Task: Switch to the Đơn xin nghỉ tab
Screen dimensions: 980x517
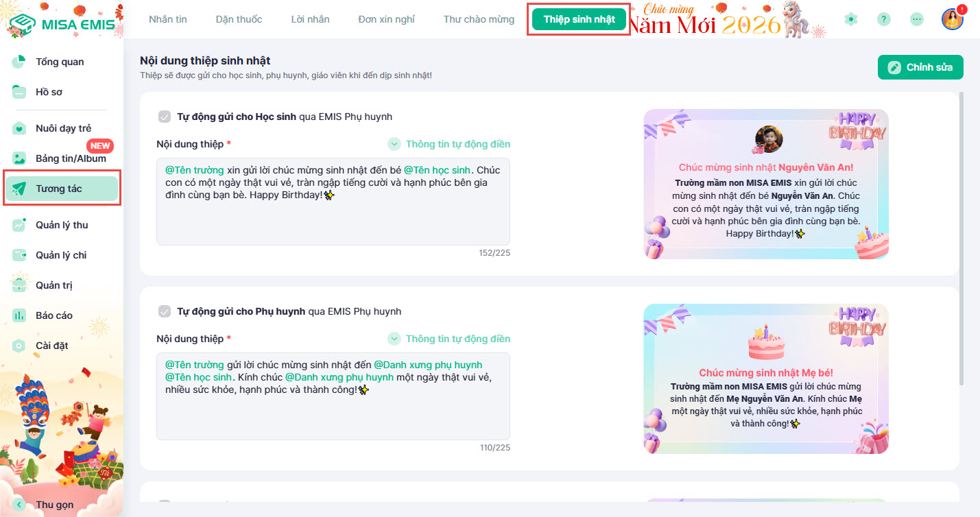Action: tap(386, 19)
